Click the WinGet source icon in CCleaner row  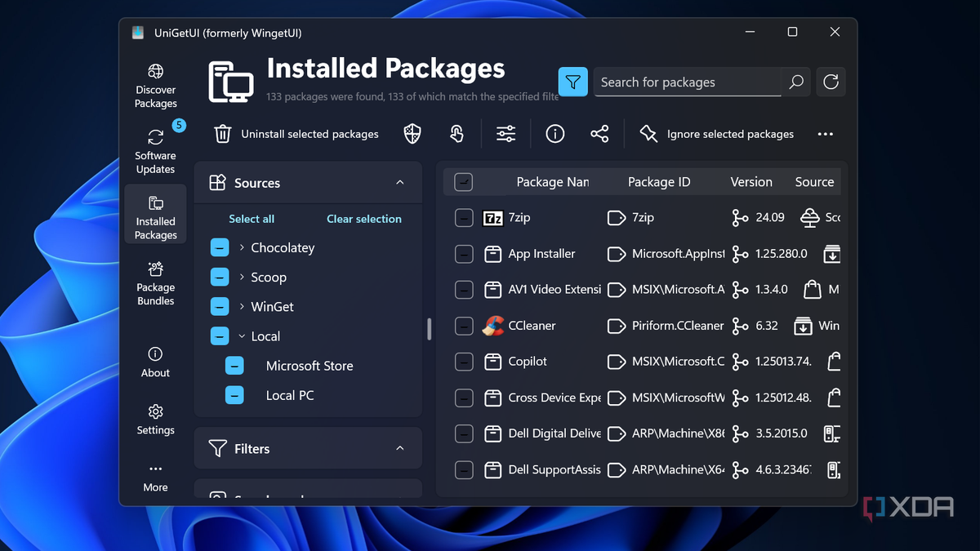click(804, 326)
